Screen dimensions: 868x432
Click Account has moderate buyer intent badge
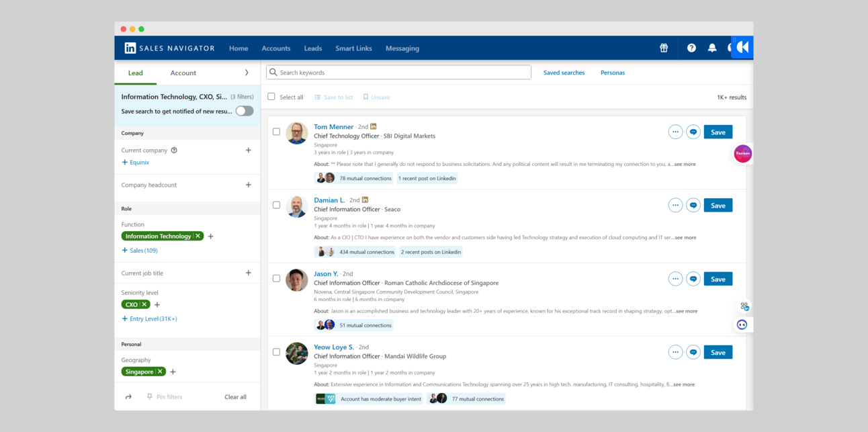pos(369,398)
